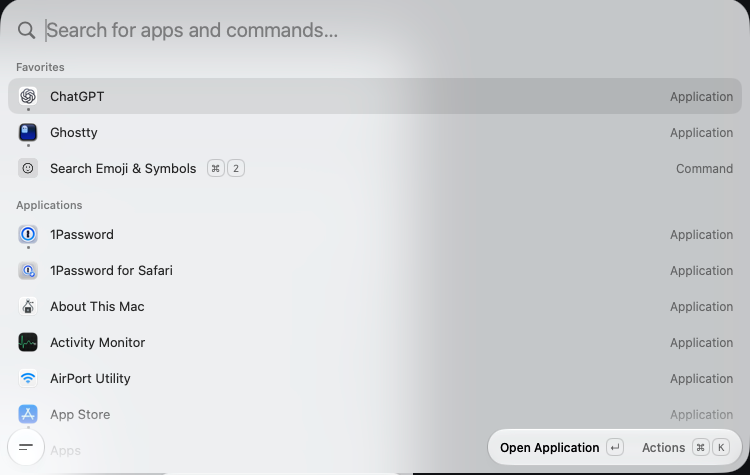
Task: Click the Application label on Ghostty row
Action: coord(701,133)
